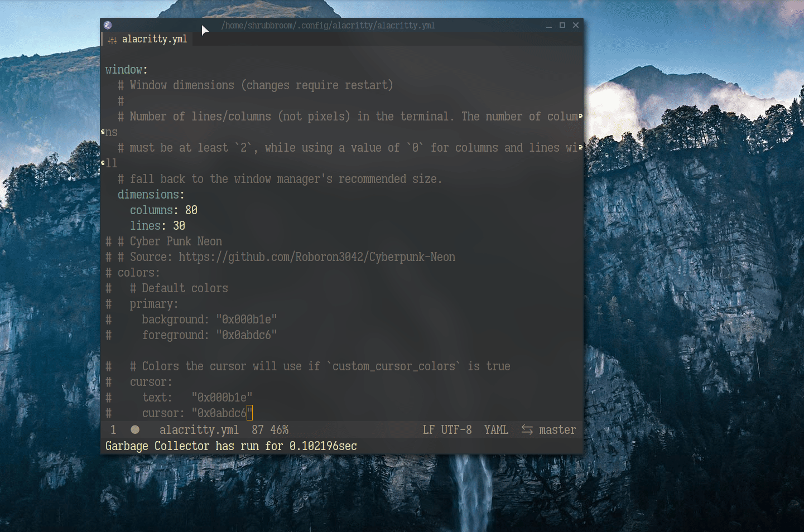
Task: Click the modified-buffer circle indicator in the modeline
Action: [134, 429]
